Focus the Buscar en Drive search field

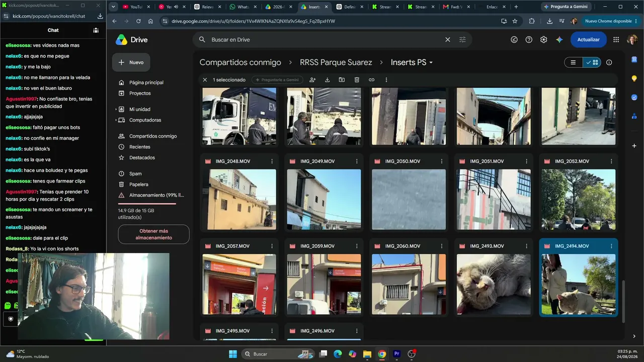point(326,40)
